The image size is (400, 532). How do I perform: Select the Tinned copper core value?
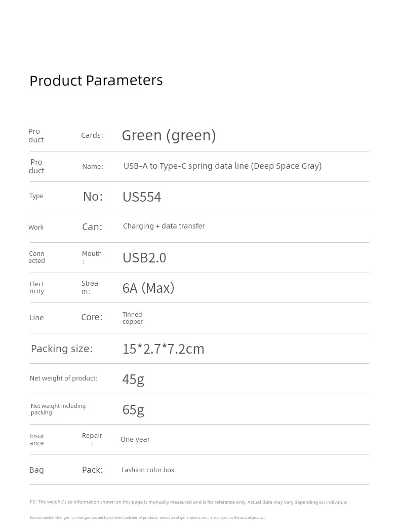pyautogui.click(x=133, y=318)
